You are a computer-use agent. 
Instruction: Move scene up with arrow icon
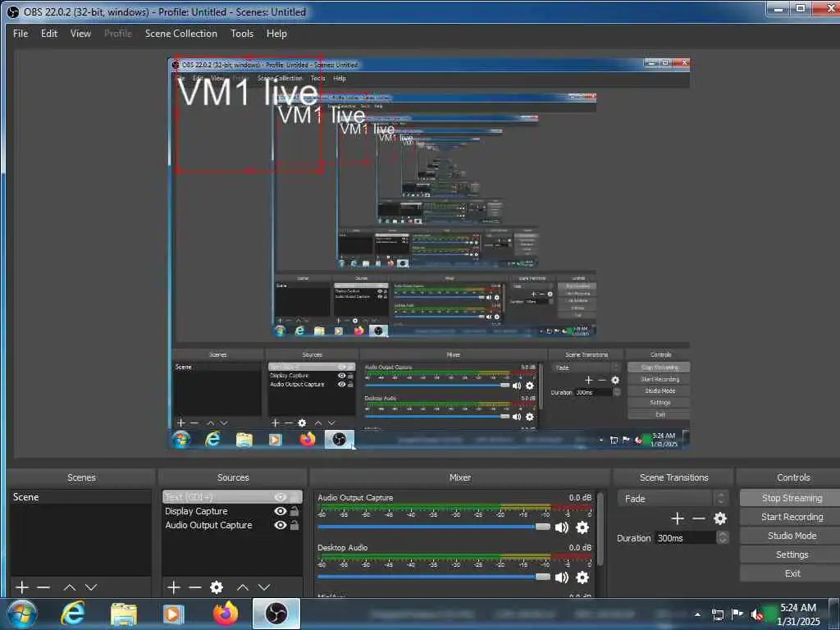click(70, 587)
